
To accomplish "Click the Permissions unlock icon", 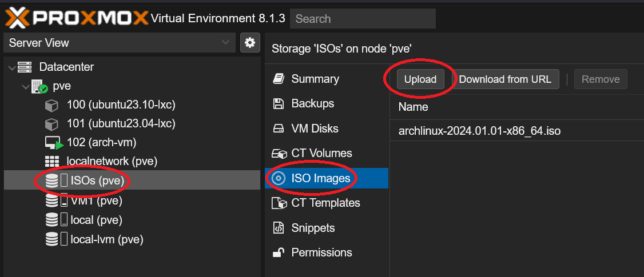I will pos(279,252).
